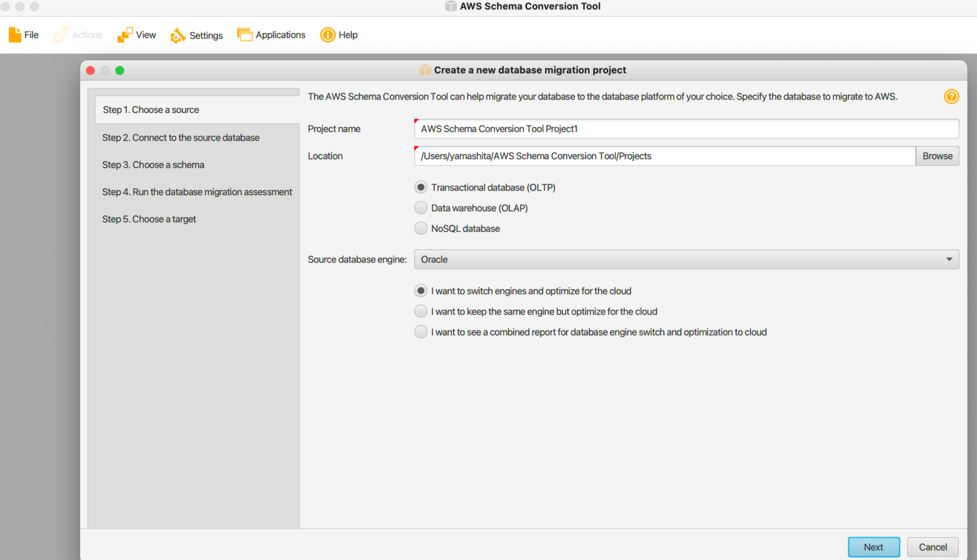The height and width of the screenshot is (560, 977).
Task: Click the Next button
Action: 874,547
